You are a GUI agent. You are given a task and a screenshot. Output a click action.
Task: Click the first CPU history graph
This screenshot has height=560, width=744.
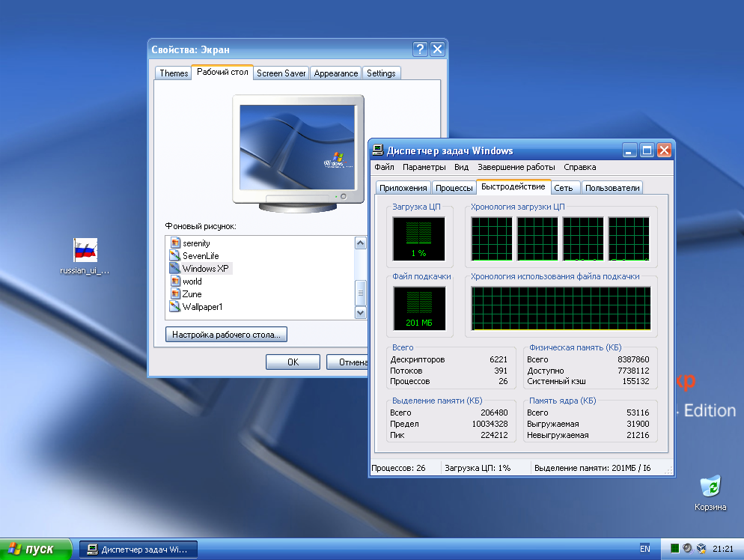point(492,239)
